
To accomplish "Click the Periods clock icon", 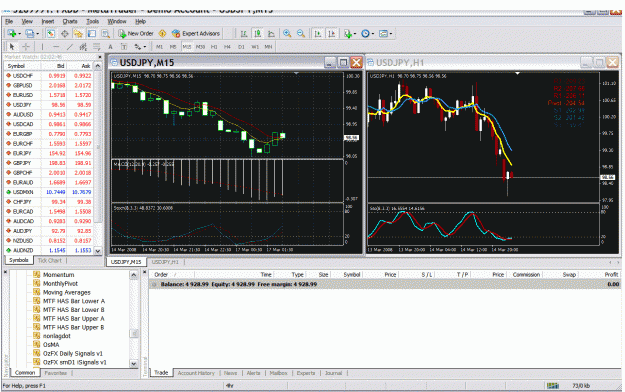I will (365, 33).
